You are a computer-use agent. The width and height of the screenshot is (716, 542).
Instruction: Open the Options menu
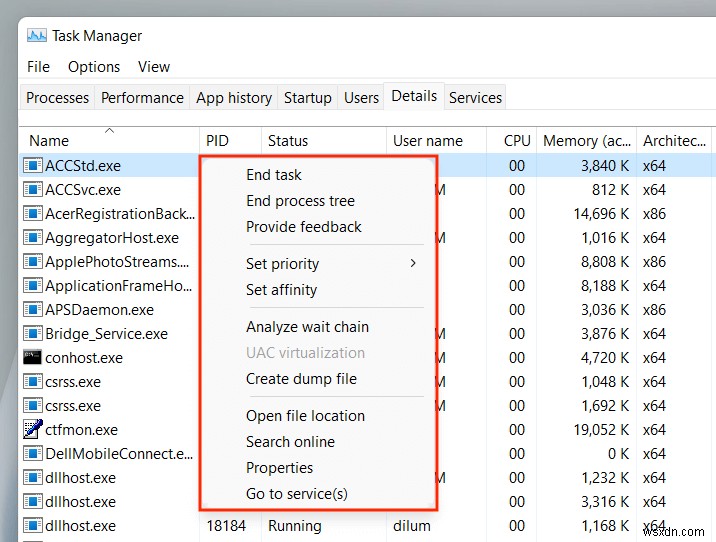click(x=93, y=67)
